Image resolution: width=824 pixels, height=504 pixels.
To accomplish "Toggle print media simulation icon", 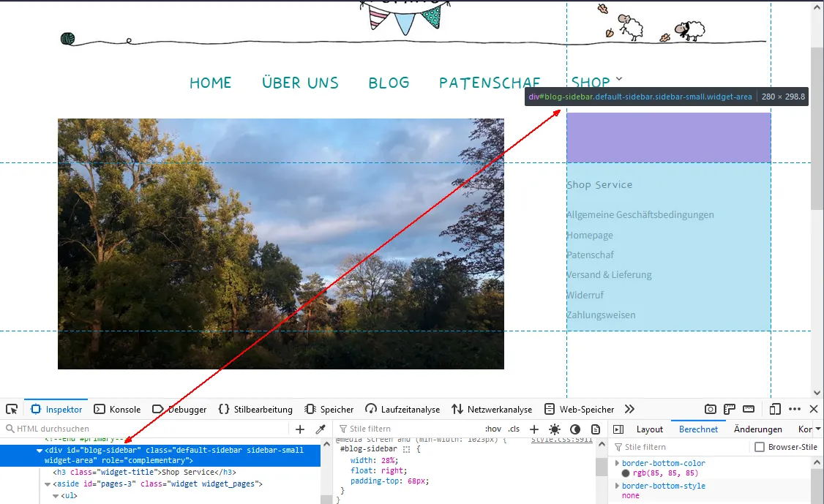I will pos(596,429).
